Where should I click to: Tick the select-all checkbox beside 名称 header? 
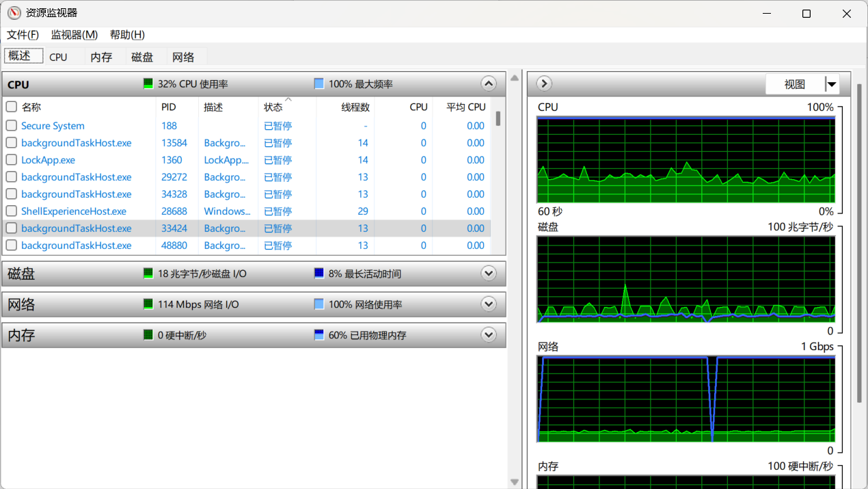11,107
